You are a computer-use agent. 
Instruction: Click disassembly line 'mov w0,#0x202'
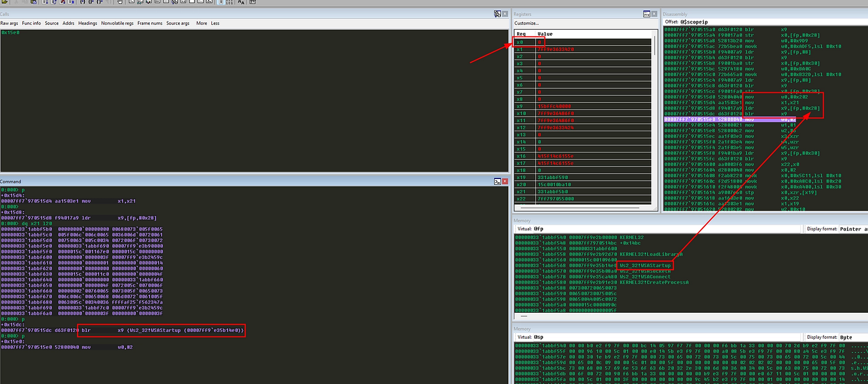pyautogui.click(x=735, y=97)
